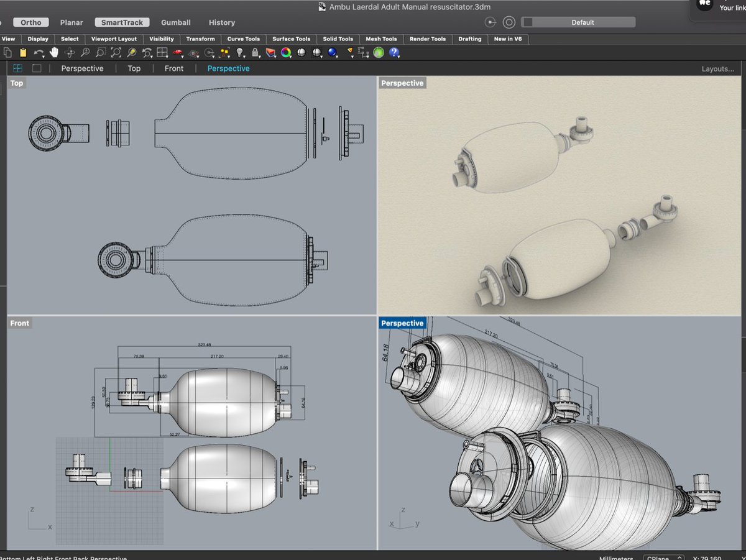
Task: Click the Shaded Viewport sphere icon
Action: pos(302,53)
